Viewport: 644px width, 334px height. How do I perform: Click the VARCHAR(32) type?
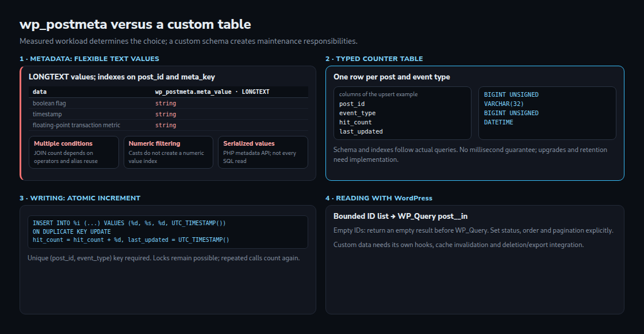(x=504, y=104)
